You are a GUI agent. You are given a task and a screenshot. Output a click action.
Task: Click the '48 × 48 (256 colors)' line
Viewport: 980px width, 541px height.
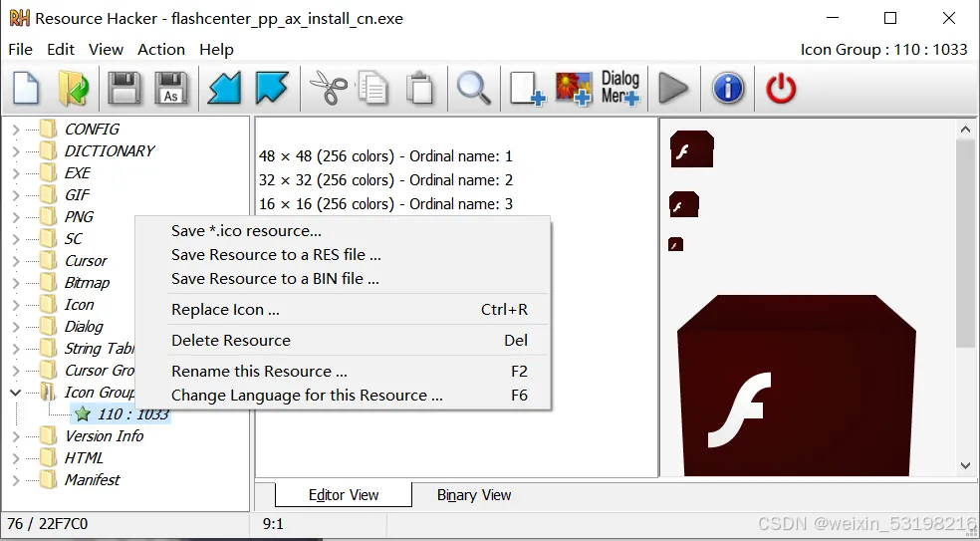385,155
